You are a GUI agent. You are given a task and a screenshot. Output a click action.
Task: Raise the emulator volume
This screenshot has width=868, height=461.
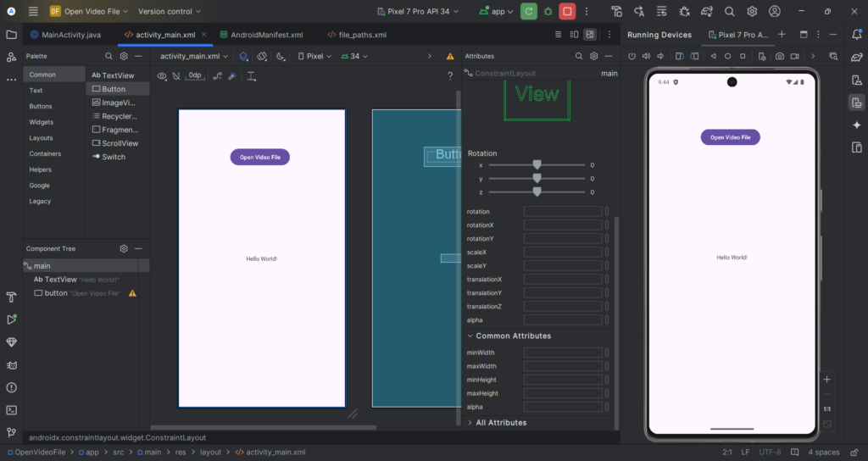(x=646, y=56)
